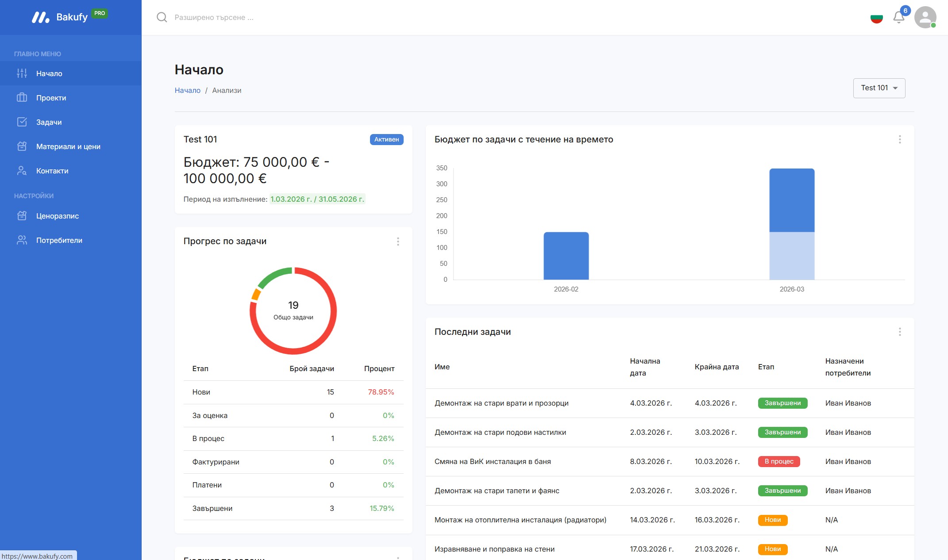
Task: Click the light blue part of 2026-03 bar
Action: point(792,256)
